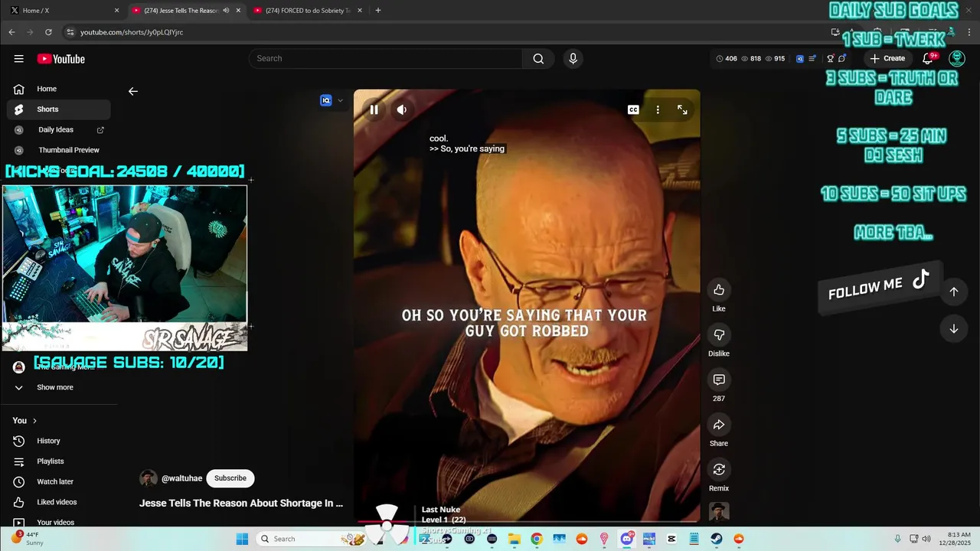Expand the You section chevron

[x=34, y=421]
